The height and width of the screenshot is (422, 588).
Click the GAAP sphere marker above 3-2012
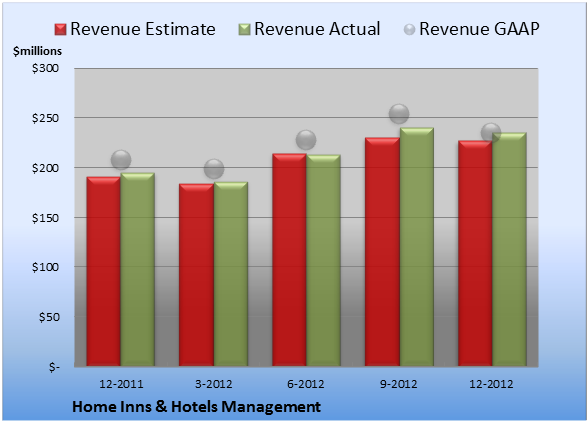[x=214, y=169]
